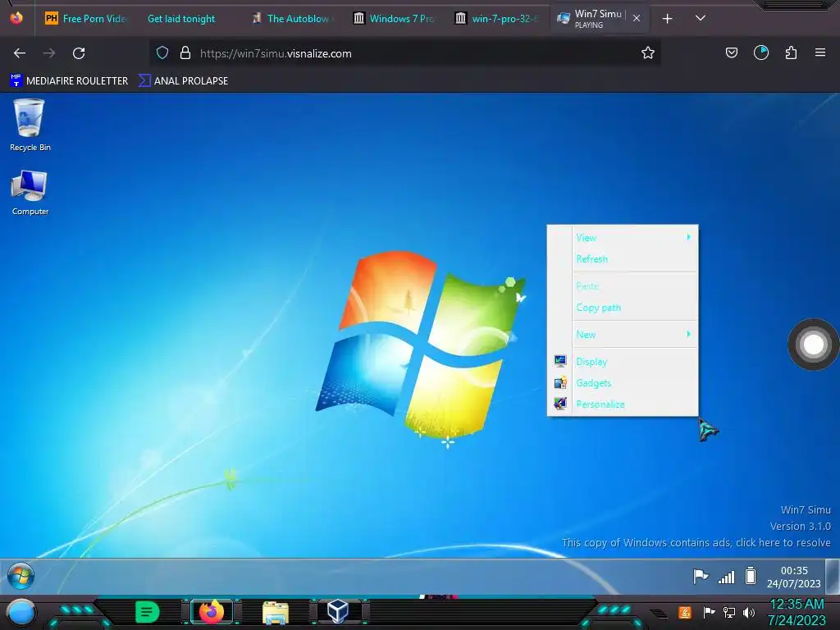Image resolution: width=840 pixels, height=630 pixels.
Task: Open the Recycle Bin desktop icon
Action: [x=30, y=125]
